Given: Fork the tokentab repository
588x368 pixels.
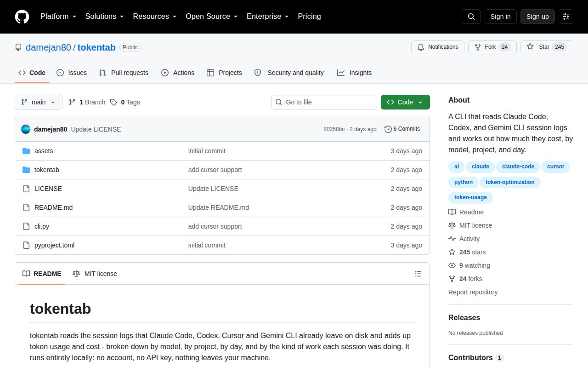Looking at the screenshot, I should pos(492,47).
